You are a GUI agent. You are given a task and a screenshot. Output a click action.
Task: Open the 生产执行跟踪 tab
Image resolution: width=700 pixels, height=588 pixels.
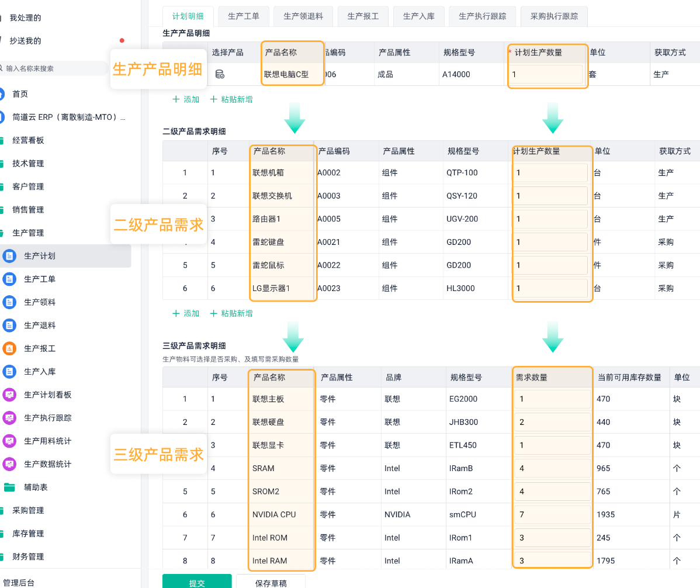[483, 16]
